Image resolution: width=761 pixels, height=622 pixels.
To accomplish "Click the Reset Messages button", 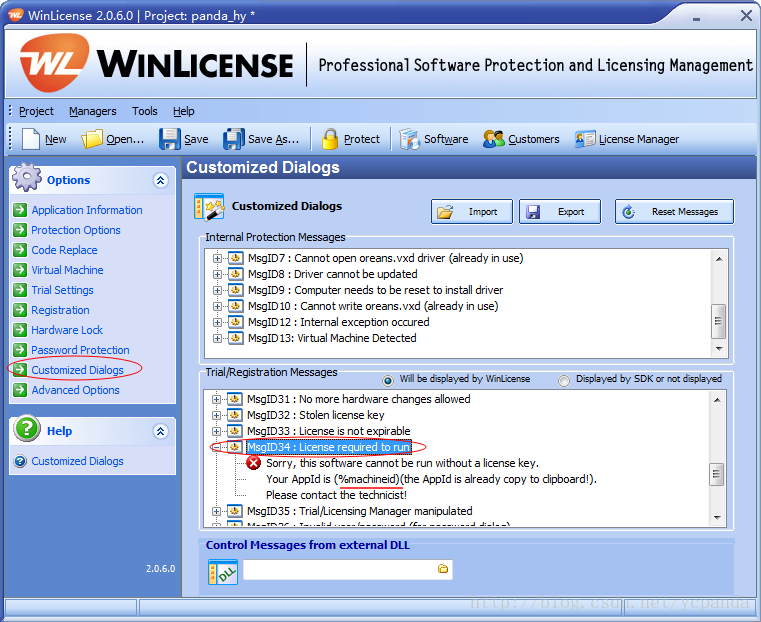I will [675, 212].
